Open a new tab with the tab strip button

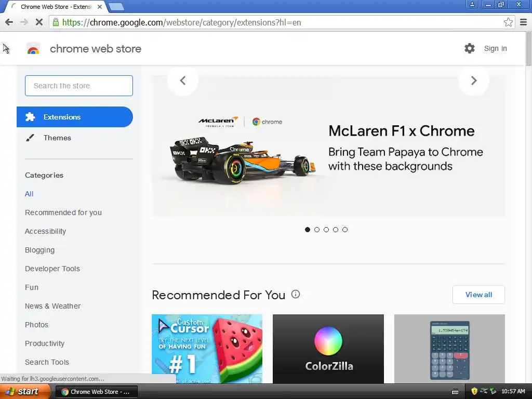coord(116,6)
